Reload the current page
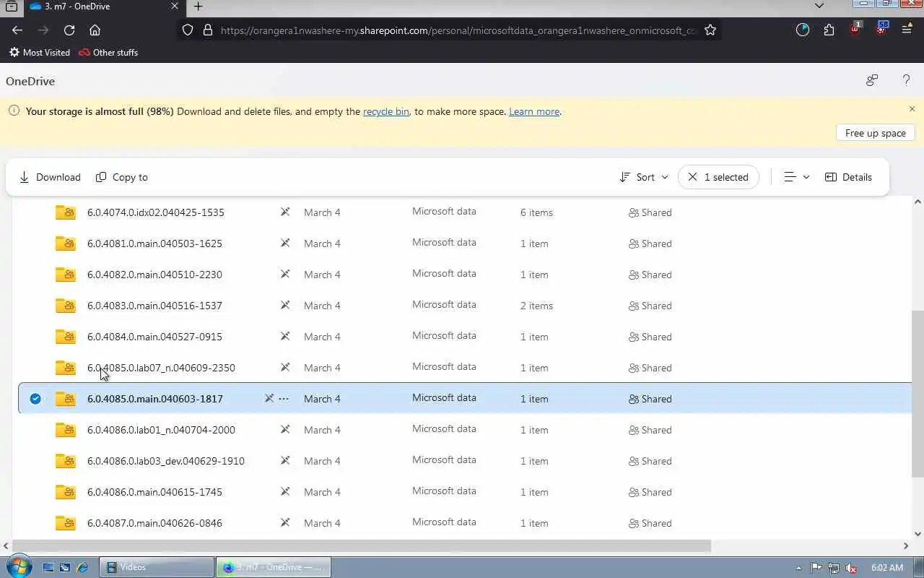The width and height of the screenshot is (924, 578). (x=69, y=30)
